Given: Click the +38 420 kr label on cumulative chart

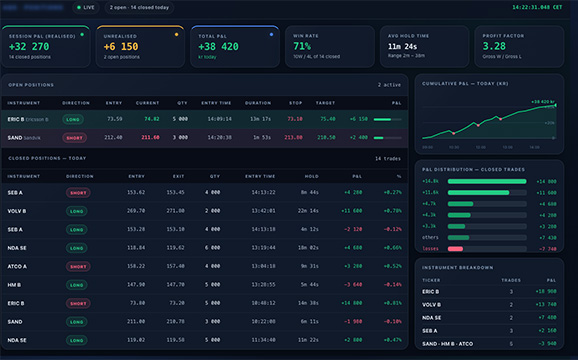Looking at the screenshot, I should pyautogui.click(x=543, y=102).
